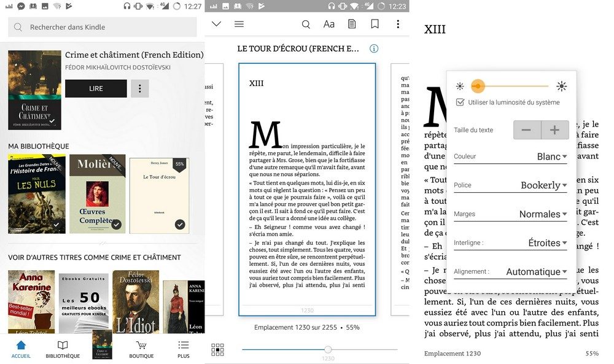Toggle the 'Utiliser la luminosité du système' checkbox
The width and height of the screenshot is (614, 364).
pyautogui.click(x=460, y=103)
